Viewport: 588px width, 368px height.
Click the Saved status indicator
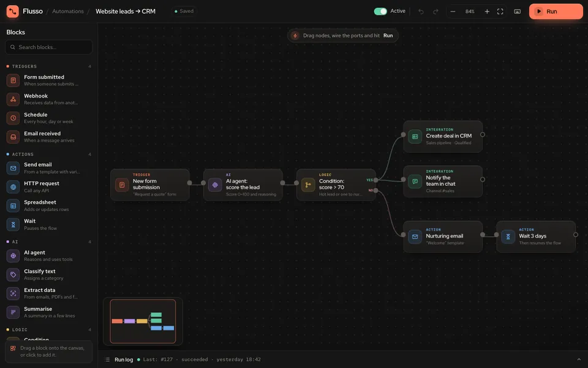coord(184,11)
